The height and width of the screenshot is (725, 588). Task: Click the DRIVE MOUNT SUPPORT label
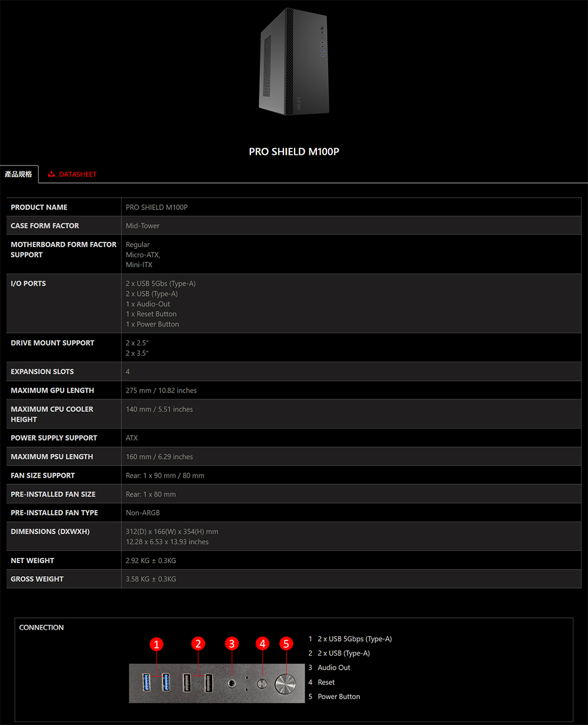52,343
